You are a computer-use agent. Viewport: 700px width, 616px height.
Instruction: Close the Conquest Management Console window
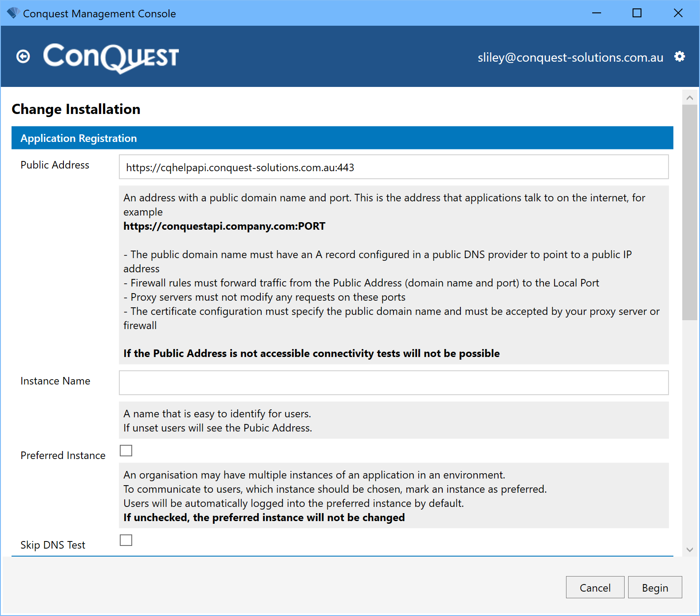click(678, 13)
